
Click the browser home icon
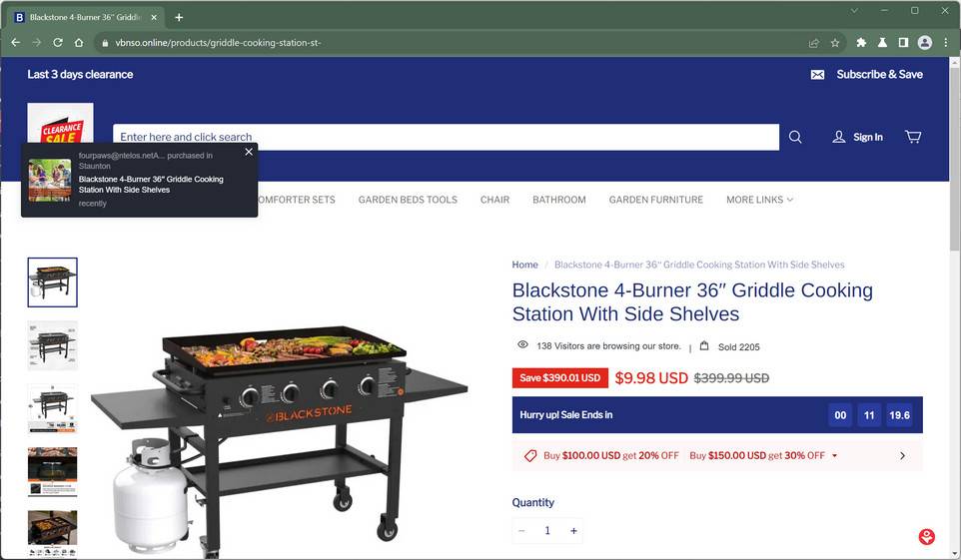(79, 43)
